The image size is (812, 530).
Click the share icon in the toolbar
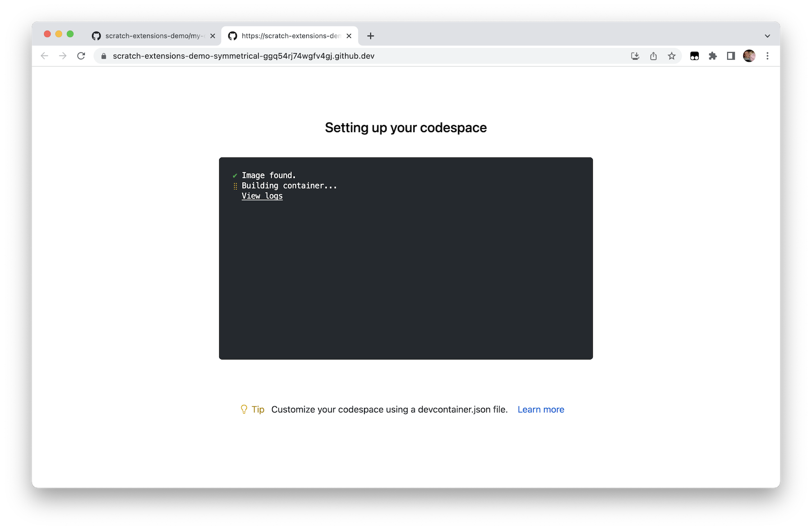click(653, 56)
